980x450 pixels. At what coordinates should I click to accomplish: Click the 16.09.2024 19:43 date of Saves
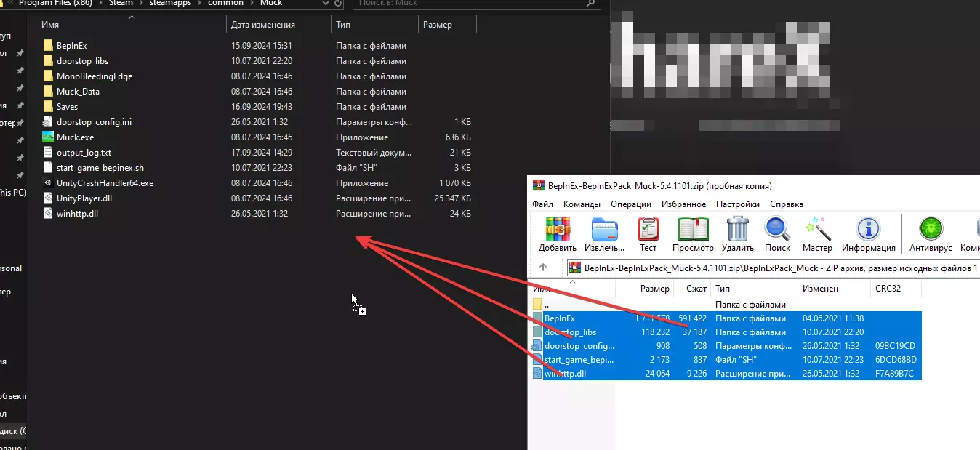click(x=262, y=107)
